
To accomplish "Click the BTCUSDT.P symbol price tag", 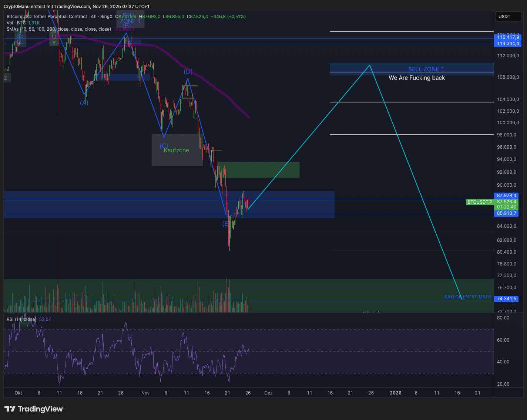I will coord(480,202).
